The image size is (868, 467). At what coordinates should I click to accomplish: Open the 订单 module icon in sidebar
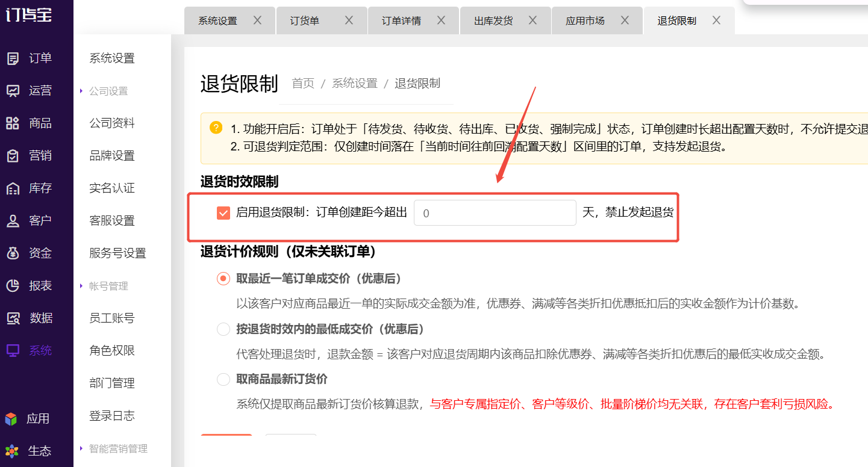coord(13,58)
